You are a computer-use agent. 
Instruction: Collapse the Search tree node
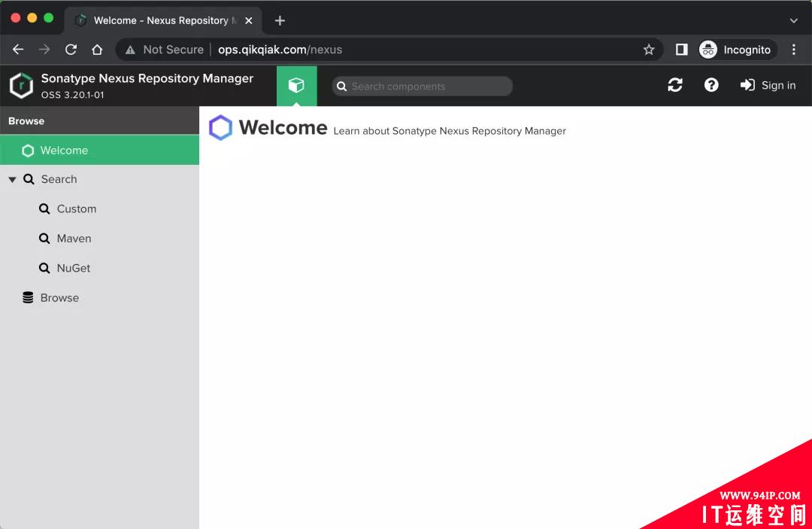[13, 179]
